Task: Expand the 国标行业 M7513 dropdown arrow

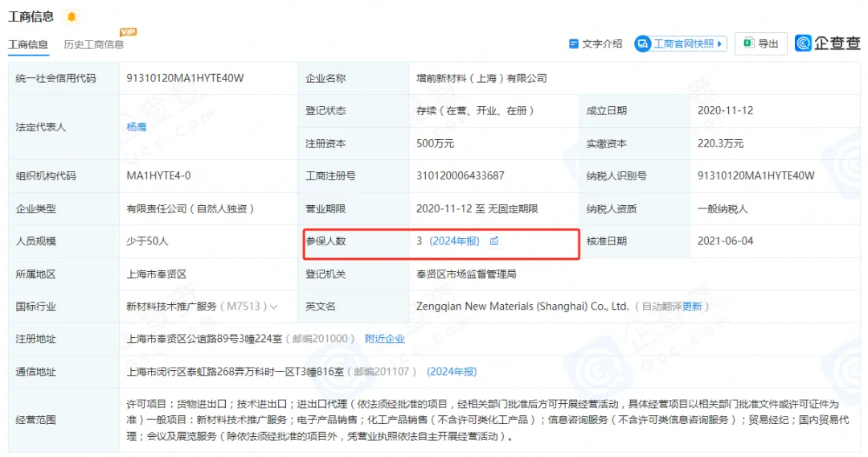Action: click(273, 307)
